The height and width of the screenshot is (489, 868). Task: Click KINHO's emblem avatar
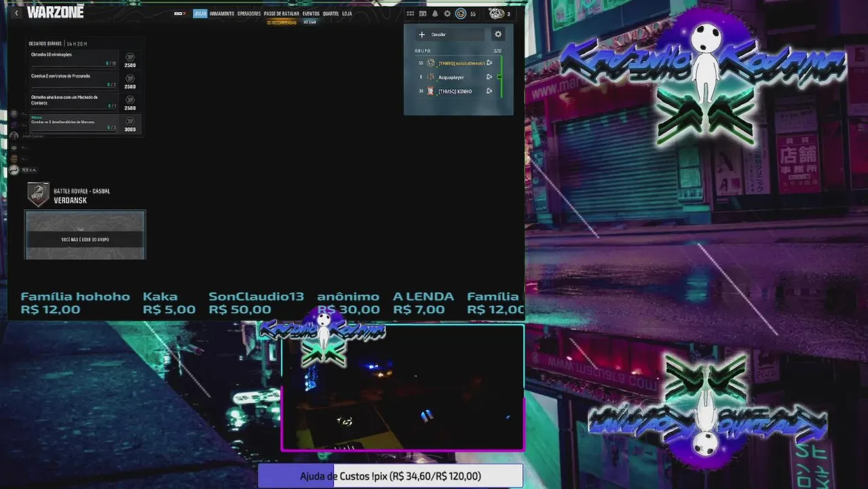[x=430, y=92]
